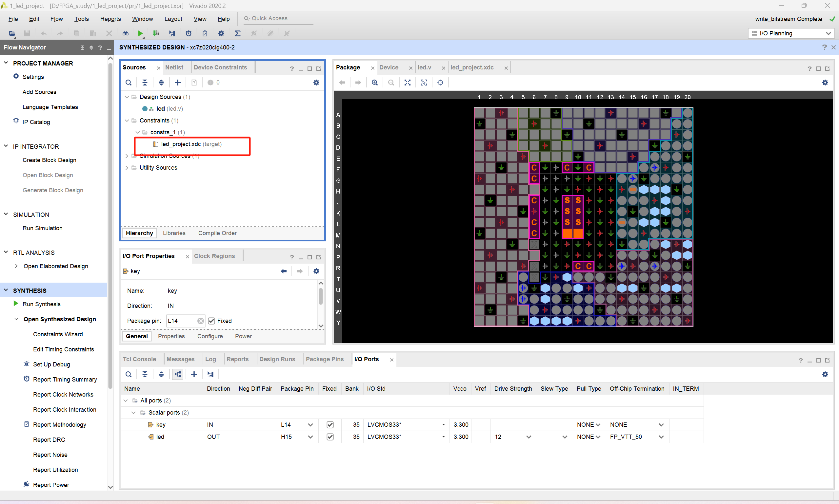
Task: Click Zoom Fit in Package toolbar
Action: (407, 83)
